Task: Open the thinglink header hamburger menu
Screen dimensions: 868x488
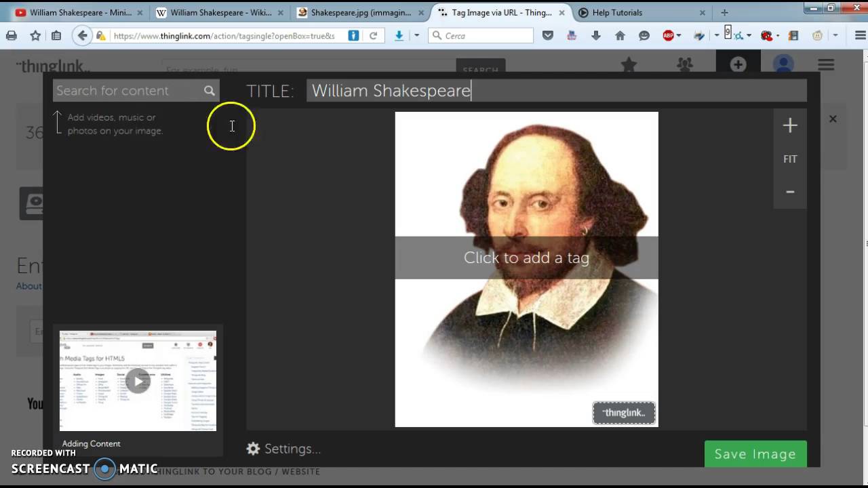Action: [x=826, y=65]
